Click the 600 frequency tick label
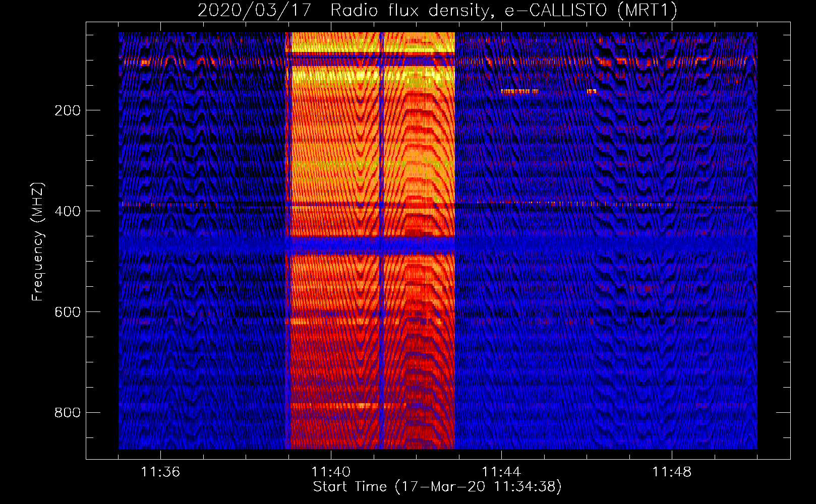The width and height of the screenshot is (816, 504). (x=68, y=312)
